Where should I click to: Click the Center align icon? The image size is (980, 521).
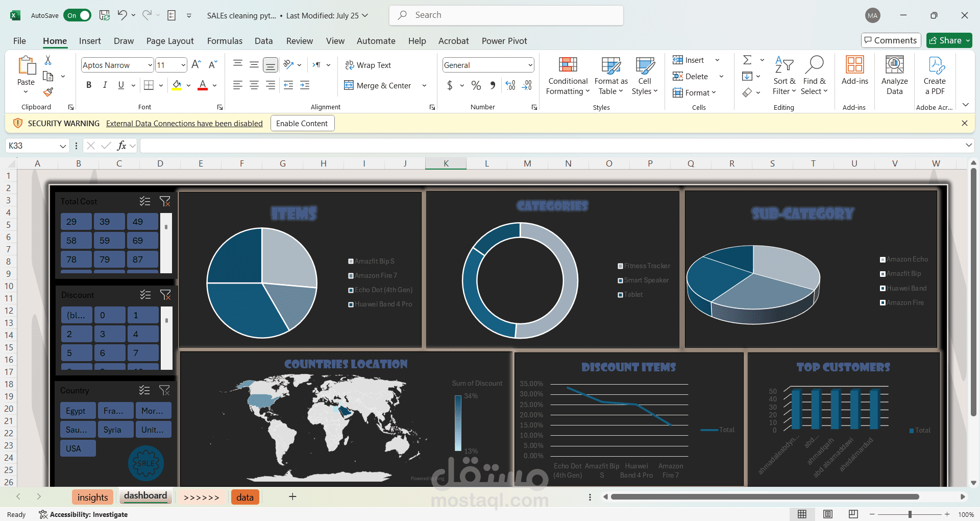click(x=254, y=85)
